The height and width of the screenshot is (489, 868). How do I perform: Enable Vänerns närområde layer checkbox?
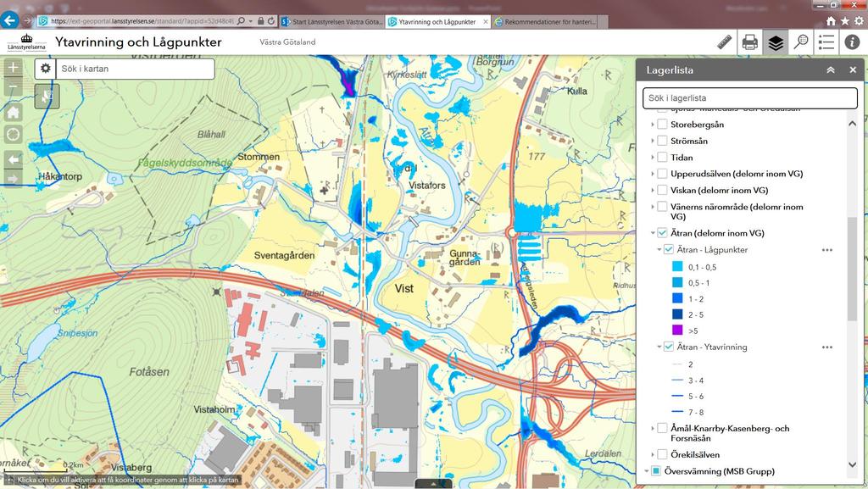662,207
